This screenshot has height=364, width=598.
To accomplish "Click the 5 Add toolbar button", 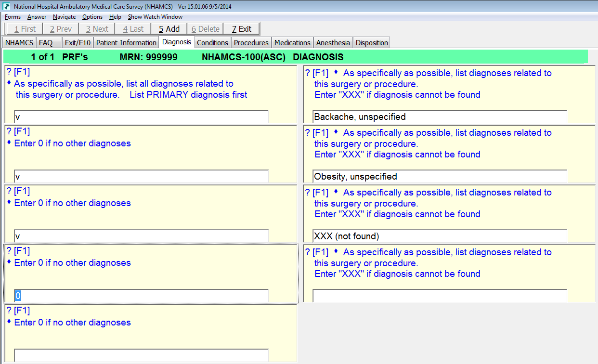I will click(x=169, y=29).
